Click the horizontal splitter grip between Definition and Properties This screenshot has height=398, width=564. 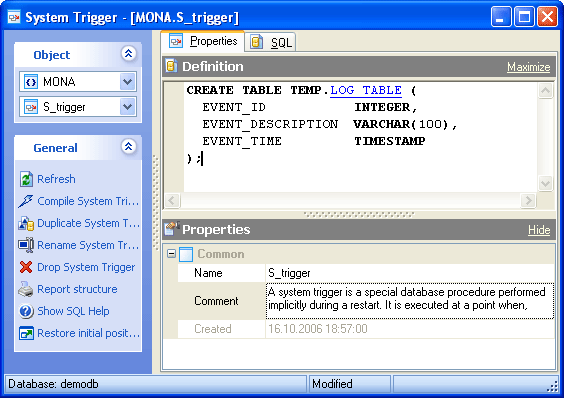click(359, 214)
